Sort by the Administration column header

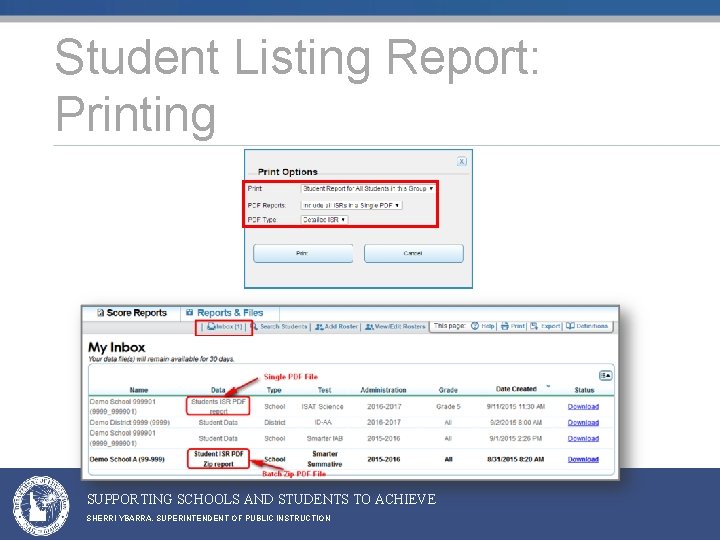pyautogui.click(x=383, y=390)
